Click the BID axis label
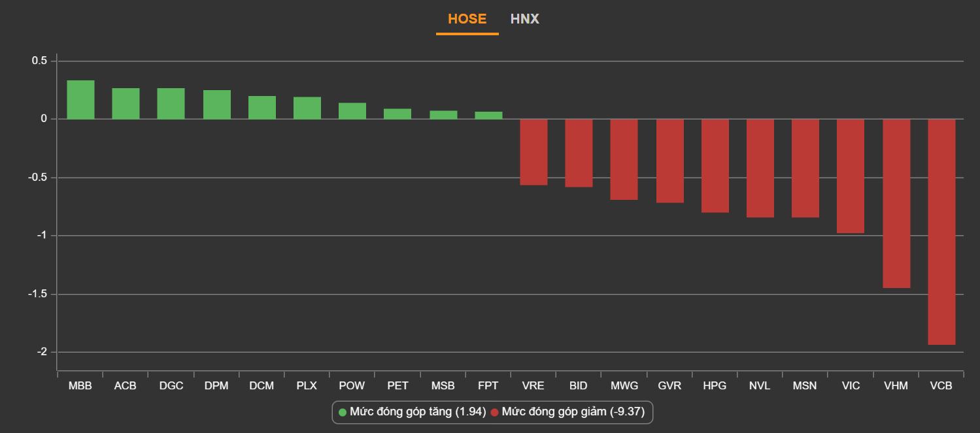This screenshot has width=980, height=433. pos(578,386)
